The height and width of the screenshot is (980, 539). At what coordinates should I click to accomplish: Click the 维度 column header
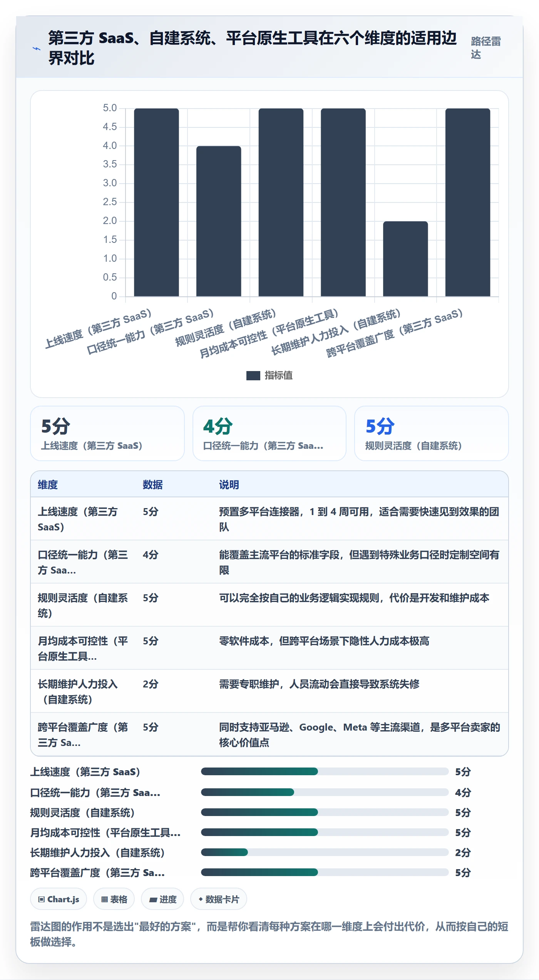(48, 485)
